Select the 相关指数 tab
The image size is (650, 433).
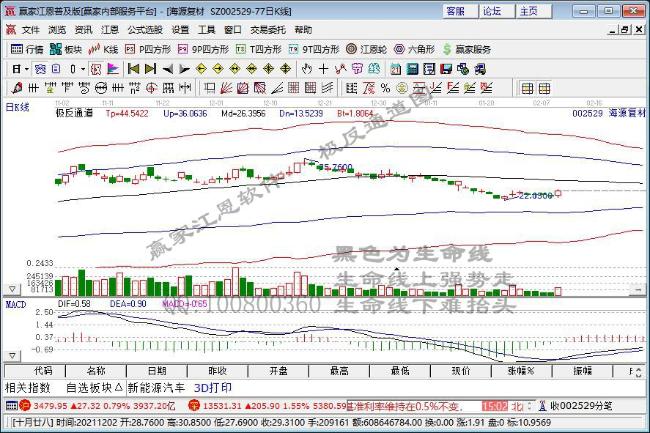pos(28,388)
